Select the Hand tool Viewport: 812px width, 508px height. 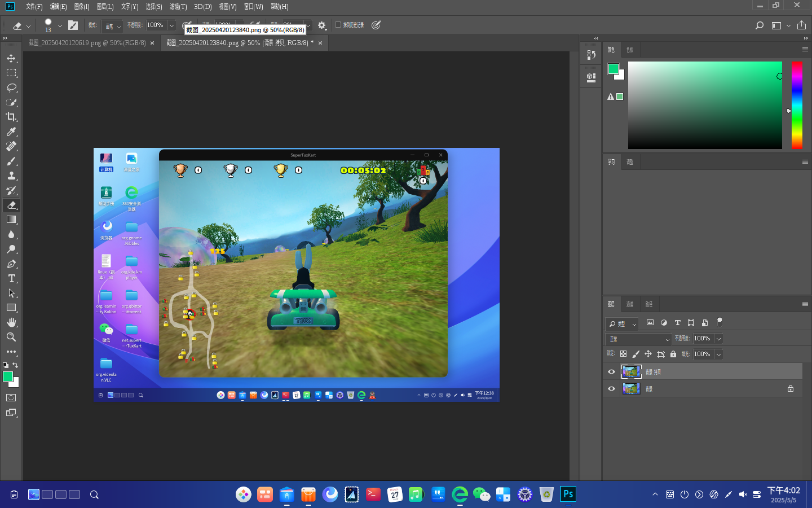[x=11, y=322]
